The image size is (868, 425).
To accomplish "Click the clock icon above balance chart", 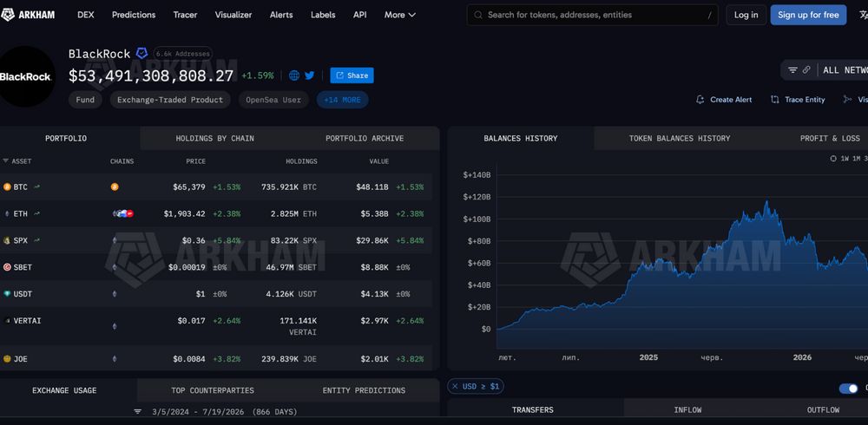I will pyautogui.click(x=833, y=158).
